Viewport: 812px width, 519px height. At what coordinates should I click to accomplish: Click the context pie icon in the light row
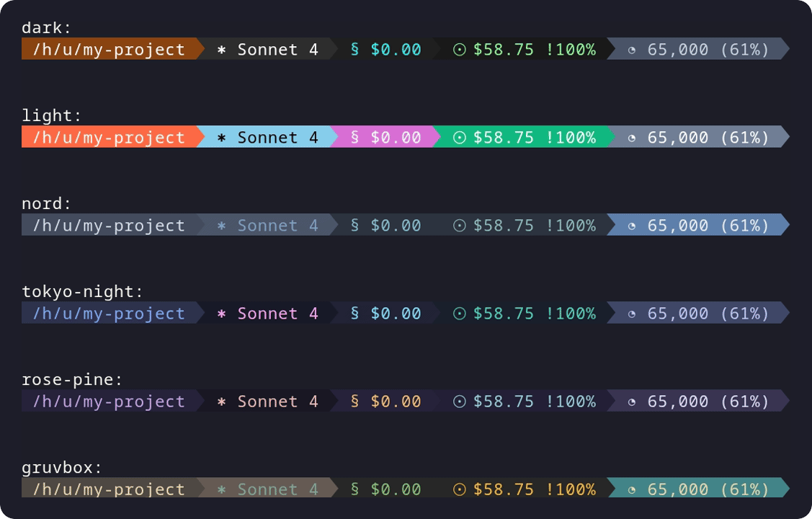[x=632, y=138]
